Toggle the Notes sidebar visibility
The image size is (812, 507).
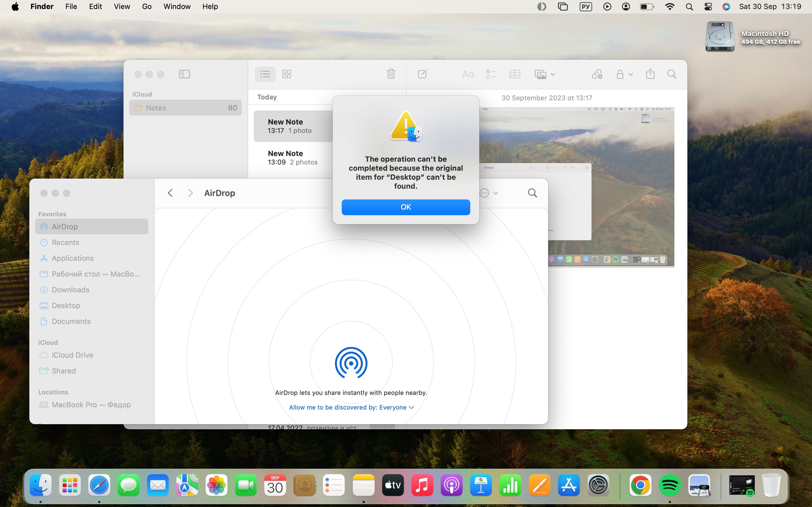pos(184,74)
